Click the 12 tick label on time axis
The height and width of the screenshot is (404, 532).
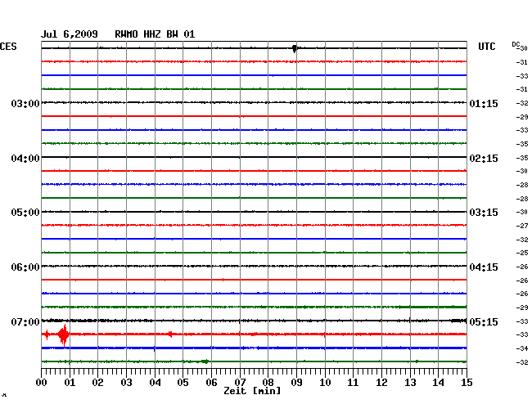(381, 383)
